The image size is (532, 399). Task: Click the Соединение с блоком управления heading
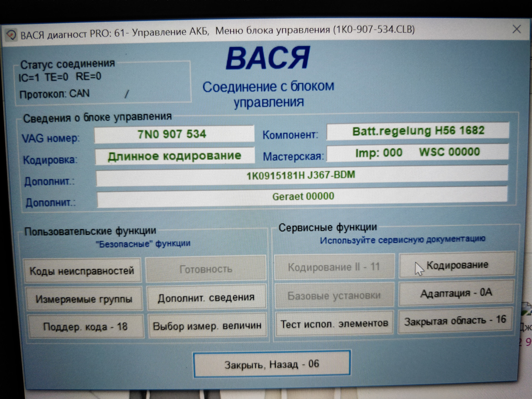(x=268, y=94)
